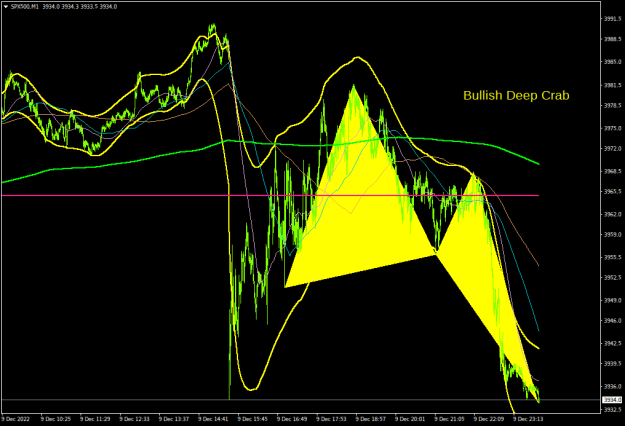The image size is (625, 426).
Task: Click the 3962.0 price axis label
Action: [613, 214]
